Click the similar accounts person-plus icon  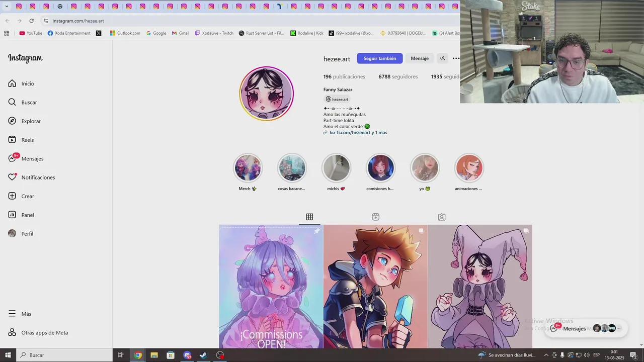coord(442,58)
